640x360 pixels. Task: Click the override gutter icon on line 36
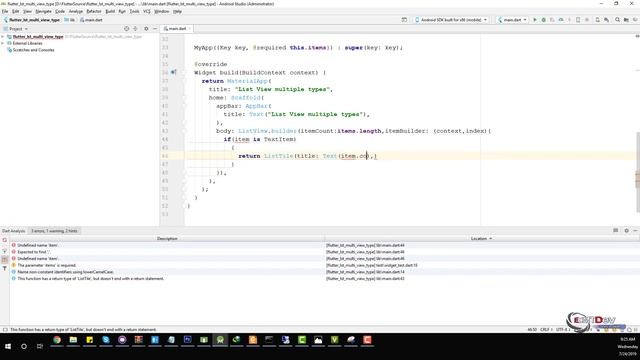[173, 72]
